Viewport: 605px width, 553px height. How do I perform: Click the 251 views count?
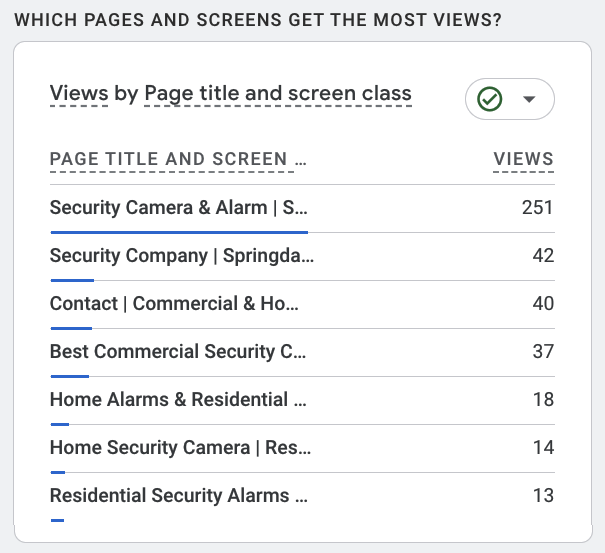(537, 208)
